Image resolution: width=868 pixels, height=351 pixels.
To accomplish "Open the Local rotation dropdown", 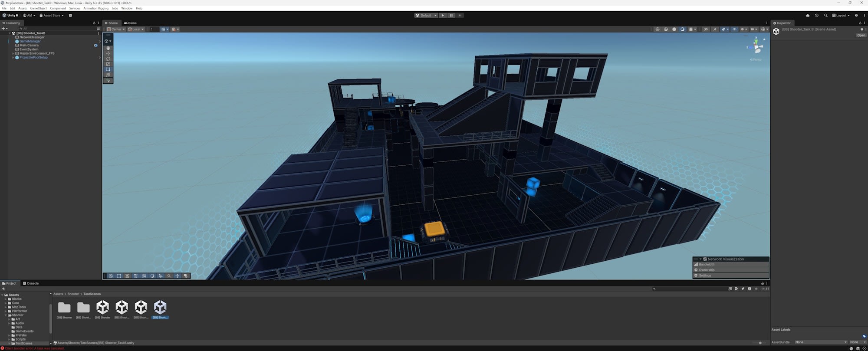I will click(x=136, y=30).
